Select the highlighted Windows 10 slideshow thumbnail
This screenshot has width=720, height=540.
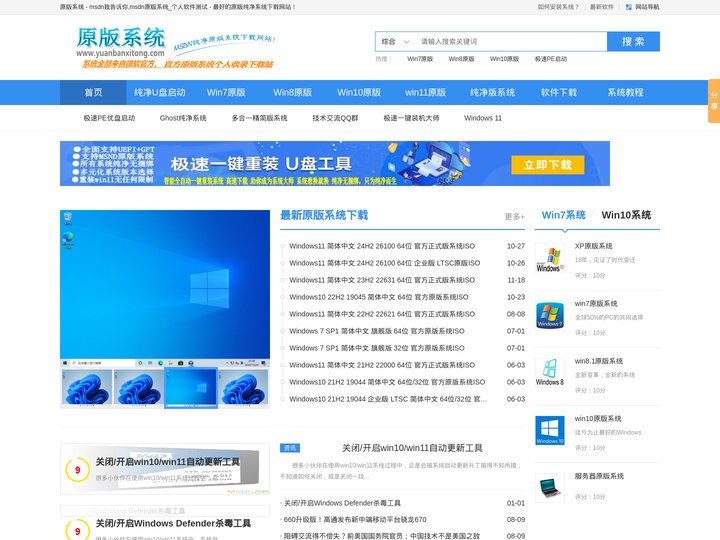coord(191,388)
